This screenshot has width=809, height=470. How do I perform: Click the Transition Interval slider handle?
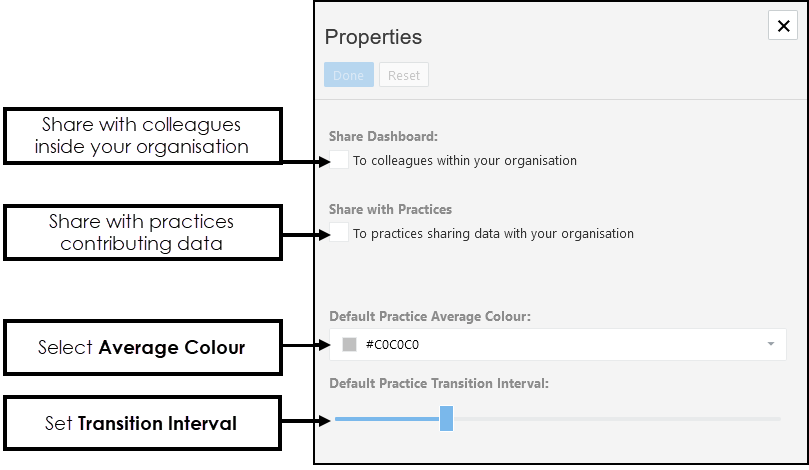pos(446,418)
